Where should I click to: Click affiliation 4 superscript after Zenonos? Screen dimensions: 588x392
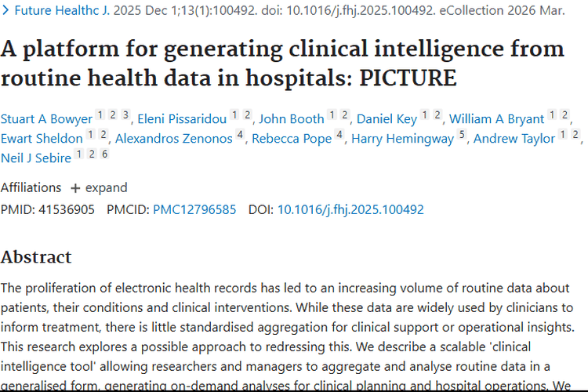241,136
